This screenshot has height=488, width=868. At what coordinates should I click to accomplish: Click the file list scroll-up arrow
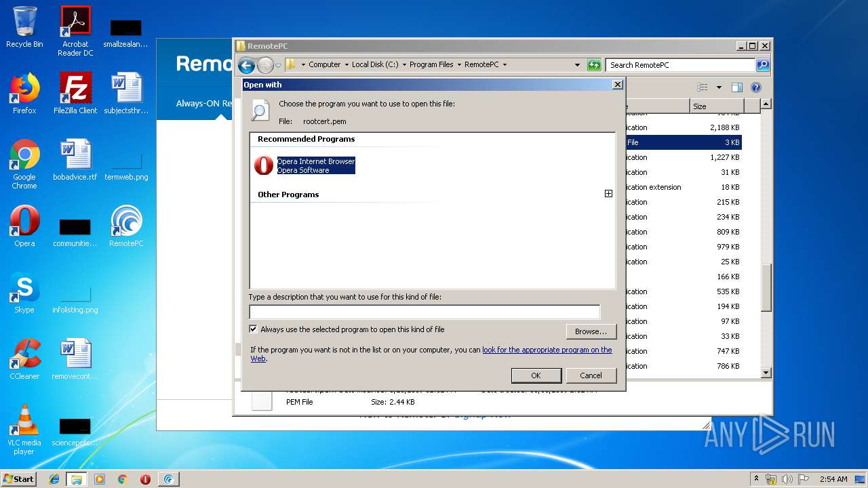766,104
